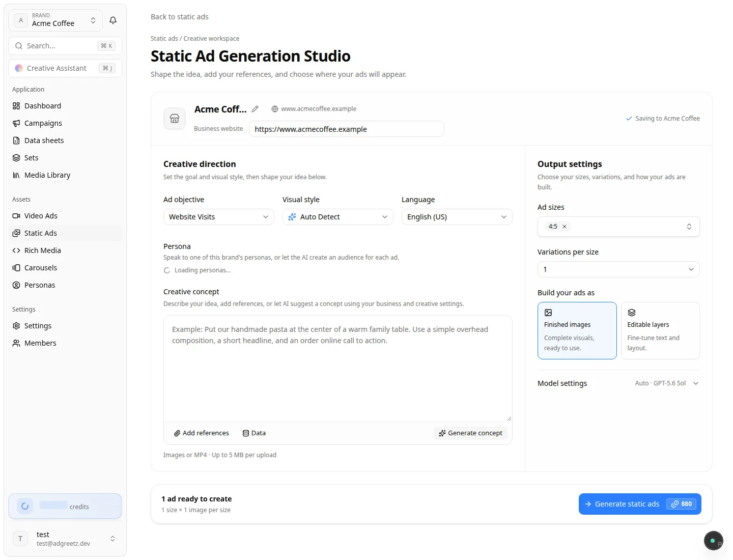Click the text '1 ad ready to create'
The width and height of the screenshot is (733, 560).
click(x=196, y=499)
